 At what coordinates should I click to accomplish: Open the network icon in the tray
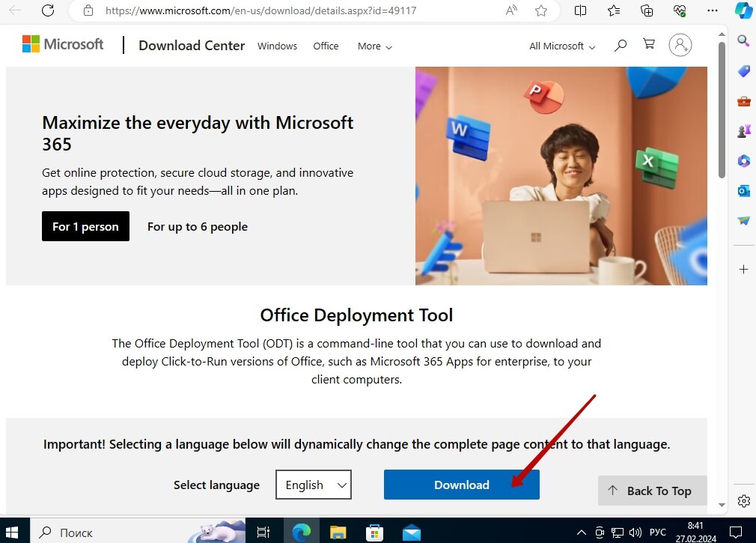(x=617, y=533)
